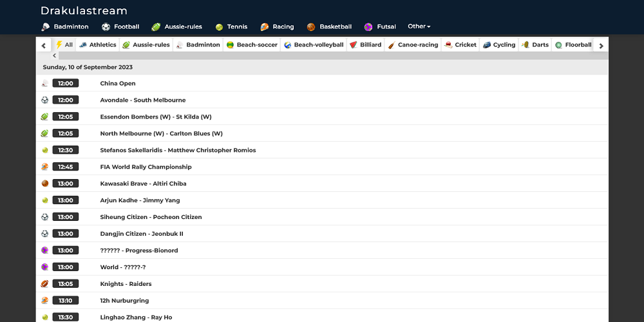Open 12h Nurburgring race
This screenshot has width=644, height=322.
[124, 301]
